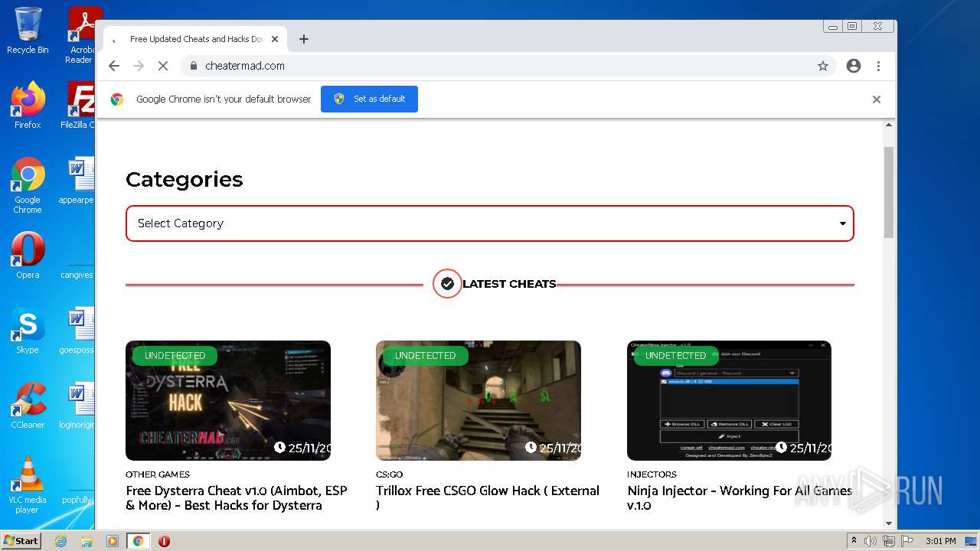Open the FileZilla Client shortcut
Viewport: 980px width, 551px height.
coord(80,105)
